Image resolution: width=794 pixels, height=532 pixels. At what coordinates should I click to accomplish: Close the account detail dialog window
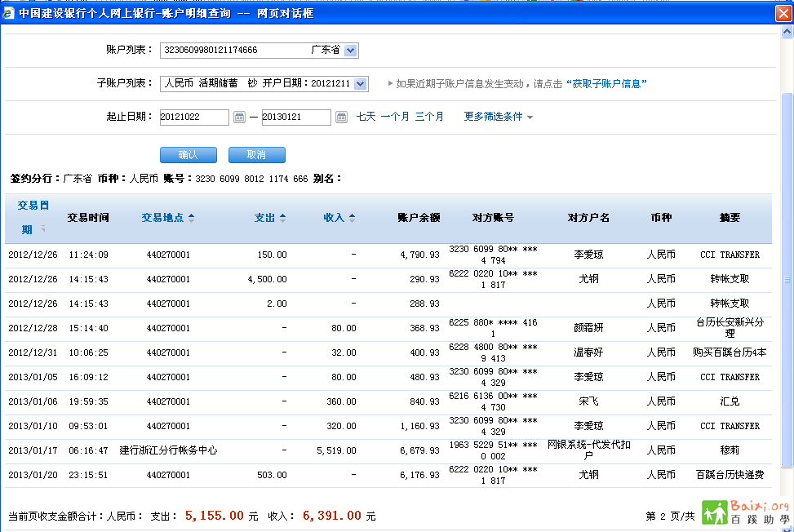click(x=783, y=13)
